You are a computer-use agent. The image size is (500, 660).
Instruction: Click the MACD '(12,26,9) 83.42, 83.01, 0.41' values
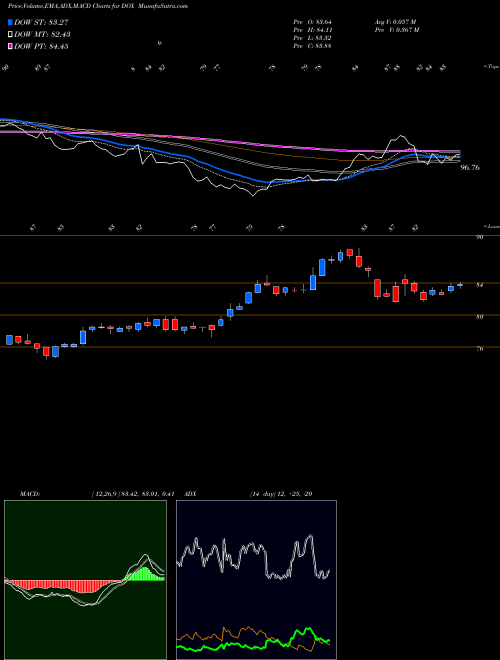[x=133, y=494]
